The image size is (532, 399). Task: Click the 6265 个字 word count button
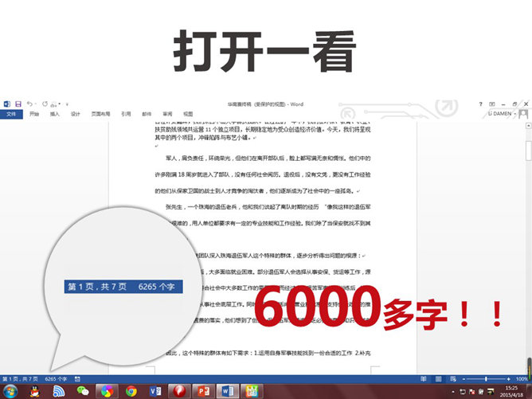click(x=56, y=378)
